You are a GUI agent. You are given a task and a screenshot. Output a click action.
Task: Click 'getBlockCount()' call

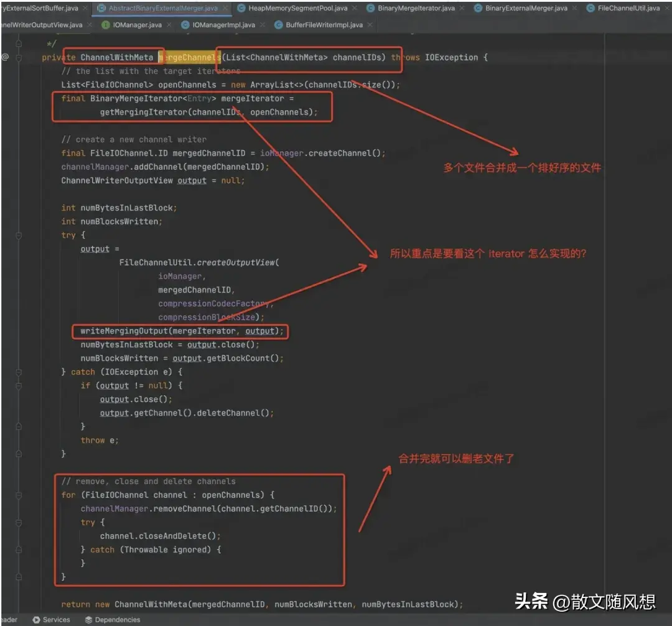point(243,358)
